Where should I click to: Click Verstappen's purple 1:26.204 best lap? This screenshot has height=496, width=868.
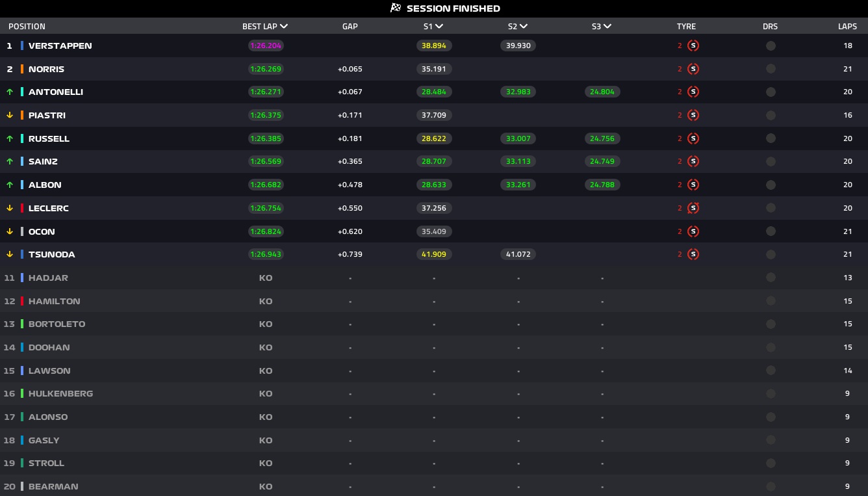click(266, 46)
